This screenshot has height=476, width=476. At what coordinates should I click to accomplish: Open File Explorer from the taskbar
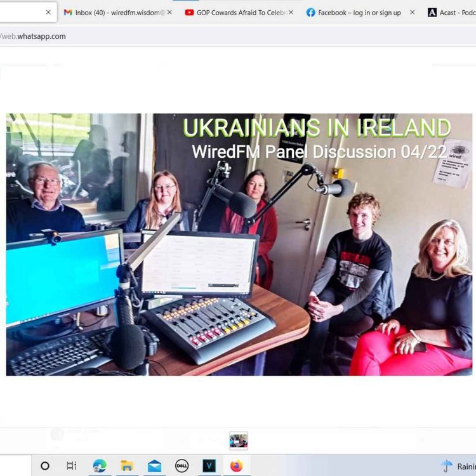click(x=127, y=466)
